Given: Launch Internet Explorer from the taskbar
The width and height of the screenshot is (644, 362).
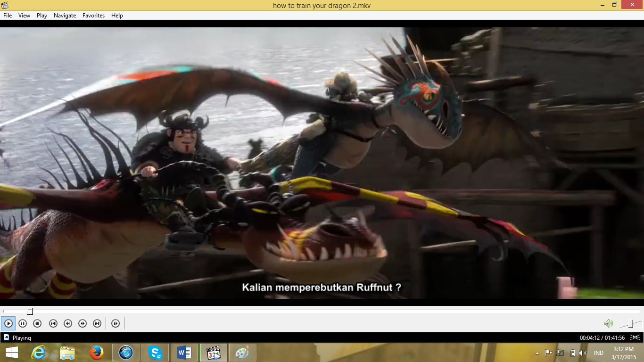Looking at the screenshot, I should (38, 353).
